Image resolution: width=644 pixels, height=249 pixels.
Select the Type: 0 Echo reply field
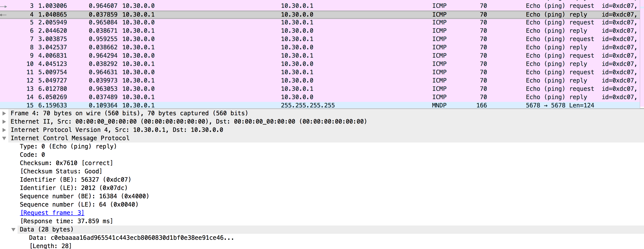click(x=68, y=146)
